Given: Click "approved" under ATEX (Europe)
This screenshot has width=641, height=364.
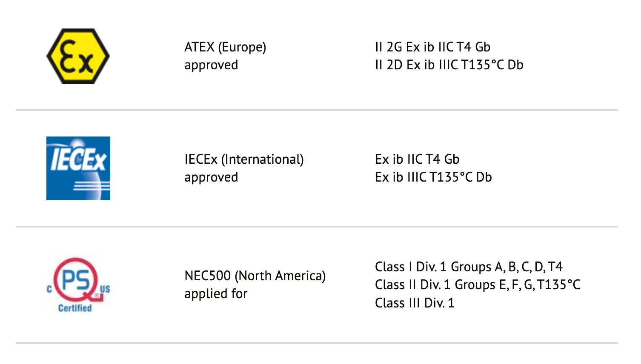Looking at the screenshot, I should 211,65.
